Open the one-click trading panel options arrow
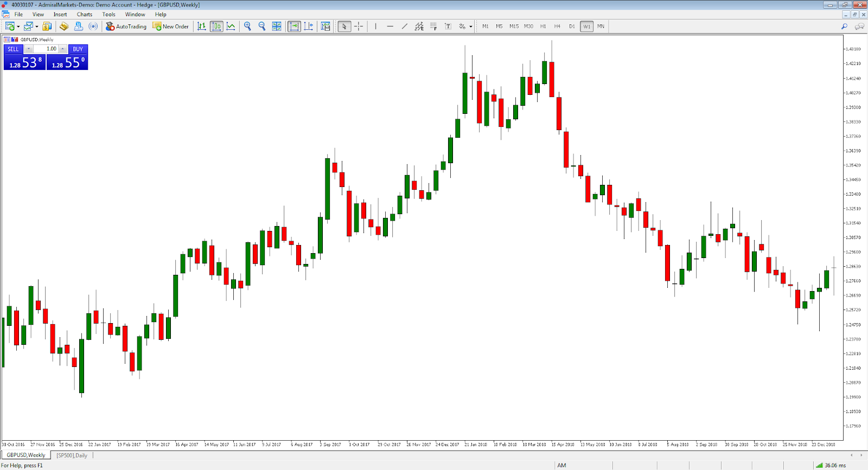The width and height of the screenshot is (868, 470). coord(29,49)
